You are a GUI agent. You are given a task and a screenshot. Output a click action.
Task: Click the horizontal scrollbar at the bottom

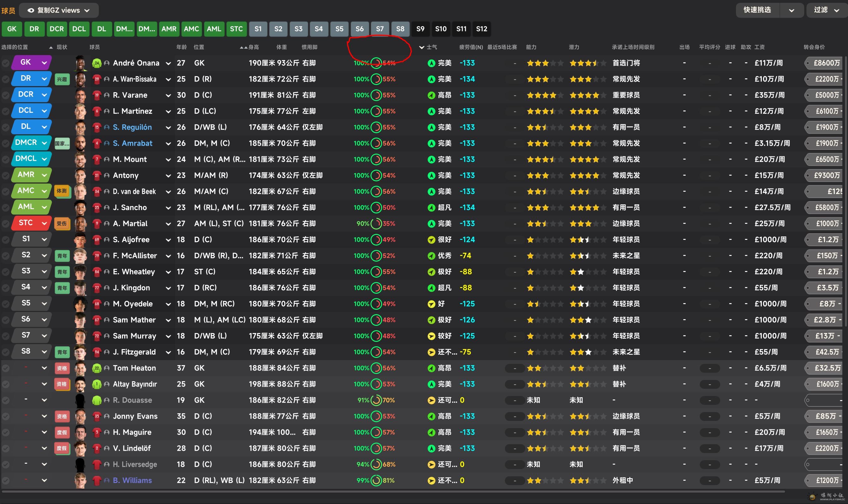pos(393,491)
